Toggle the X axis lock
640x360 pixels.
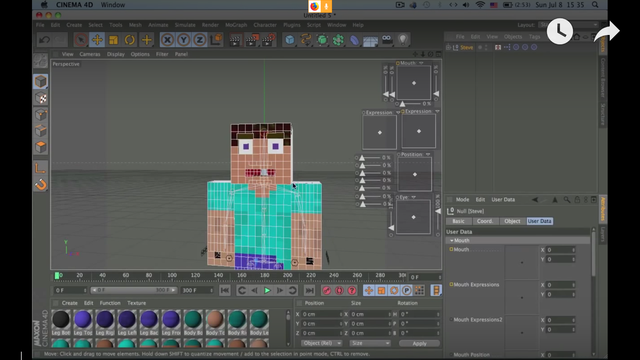[x=167, y=40]
